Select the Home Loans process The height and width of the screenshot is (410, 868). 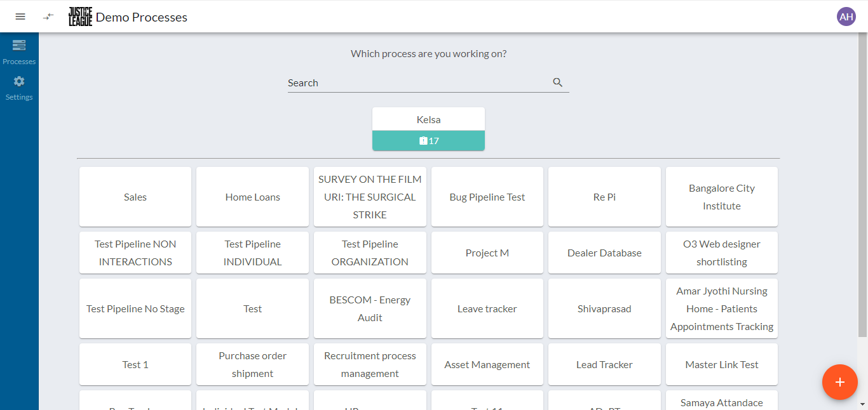tap(252, 197)
